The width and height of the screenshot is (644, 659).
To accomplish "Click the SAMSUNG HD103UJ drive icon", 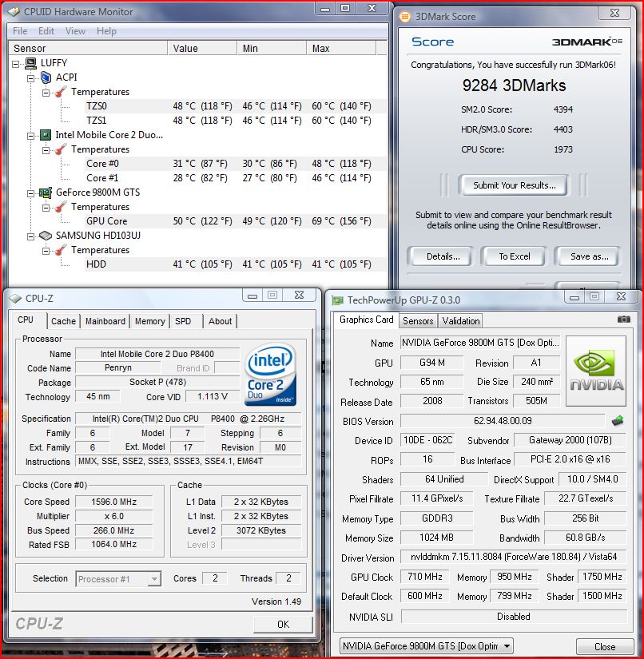I will pyautogui.click(x=46, y=236).
